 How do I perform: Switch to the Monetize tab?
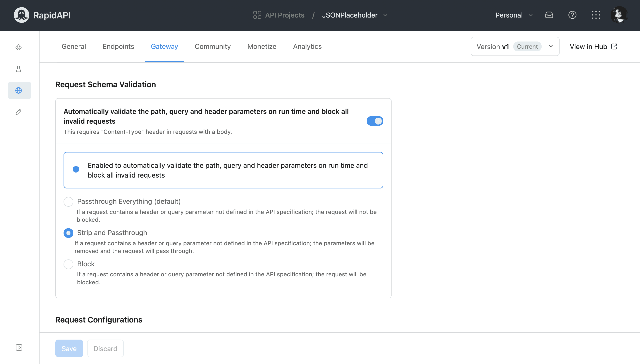coord(262,47)
